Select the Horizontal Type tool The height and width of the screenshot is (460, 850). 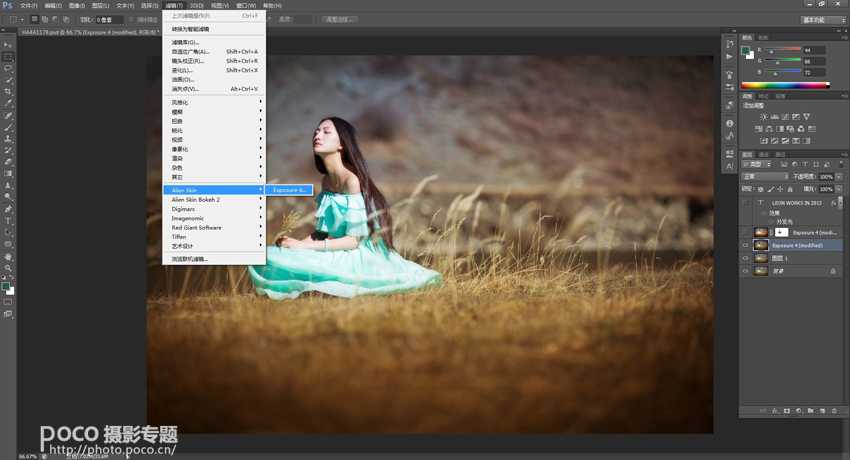pos(8,220)
